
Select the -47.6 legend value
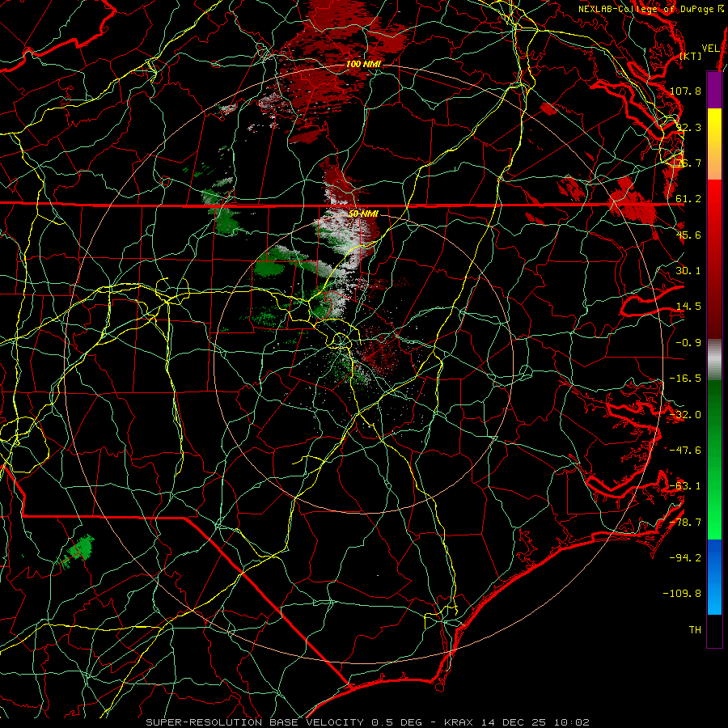(685, 451)
